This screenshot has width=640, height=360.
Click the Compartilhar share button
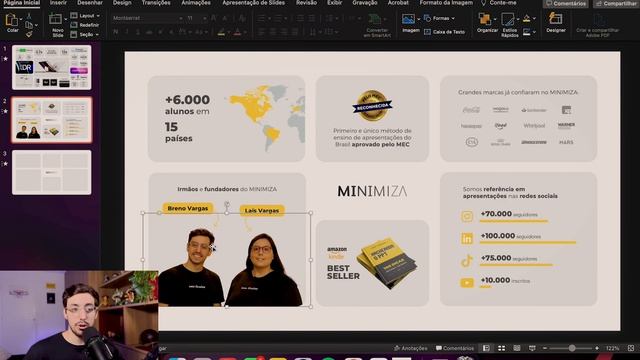click(x=616, y=4)
